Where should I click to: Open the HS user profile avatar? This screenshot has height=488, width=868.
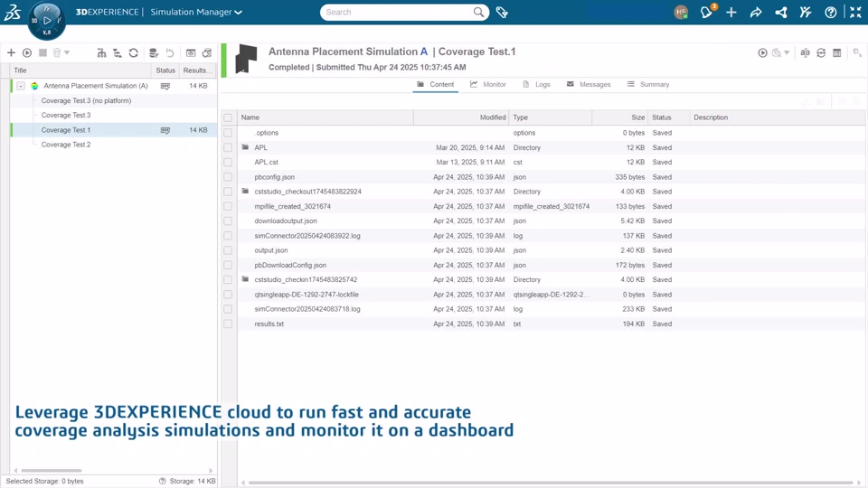(x=681, y=12)
